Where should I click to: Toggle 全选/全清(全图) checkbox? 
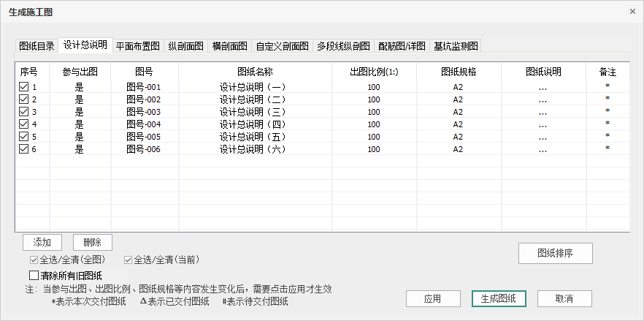34,260
